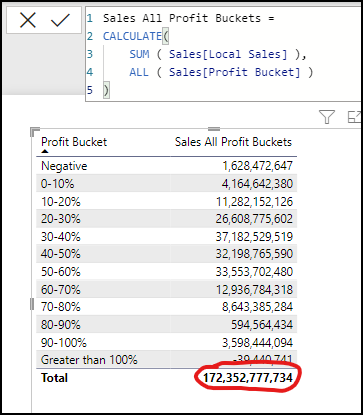This screenshot has height=415, width=363.
Task: Select the 80-90% row label
Action: click(x=61, y=324)
